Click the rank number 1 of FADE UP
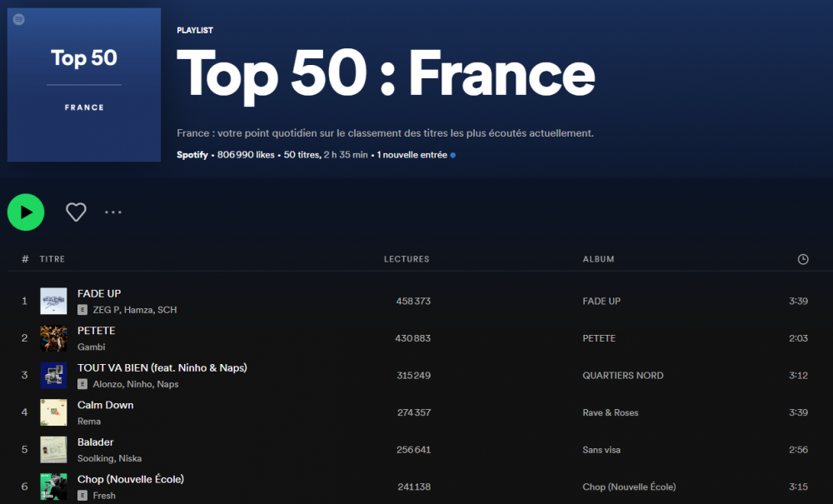 click(x=24, y=301)
